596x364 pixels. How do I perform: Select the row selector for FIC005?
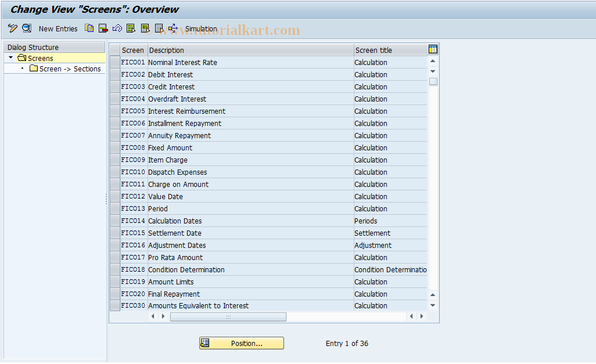115,111
